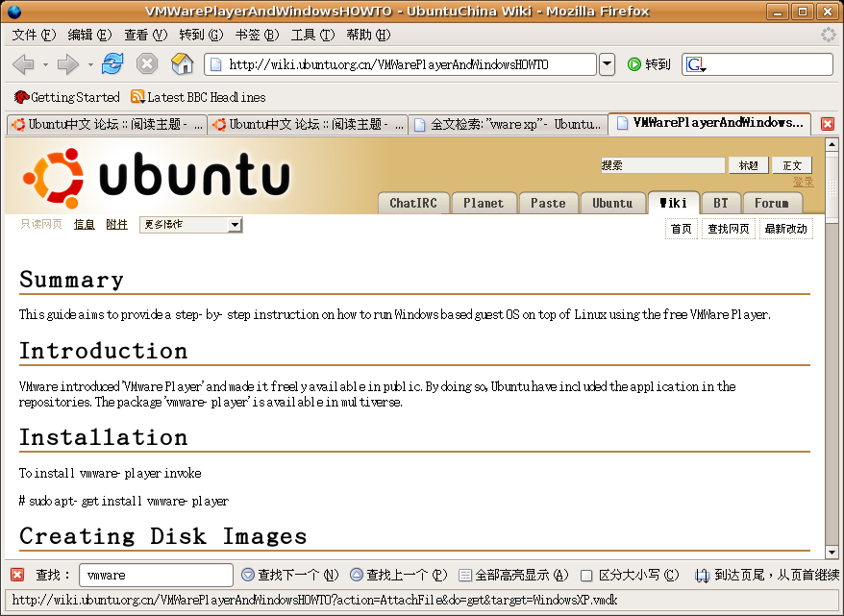
Task: Open the Forum site tab
Action: (x=772, y=204)
